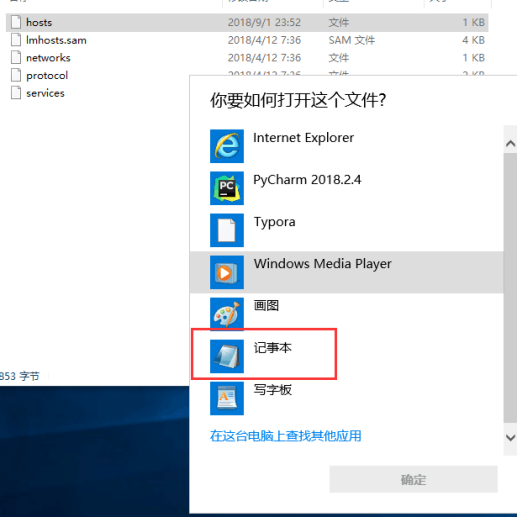Click the app list scroll up arrow

tap(510, 143)
